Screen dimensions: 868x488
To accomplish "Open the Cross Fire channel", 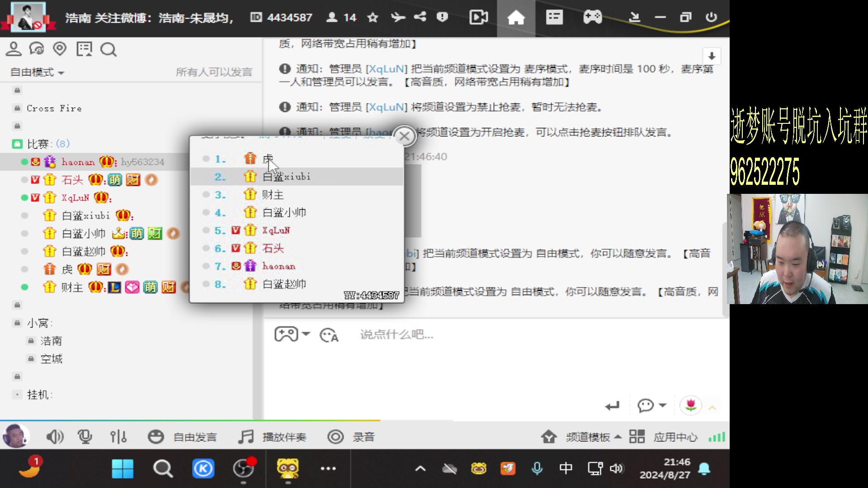I will pyautogui.click(x=54, y=108).
